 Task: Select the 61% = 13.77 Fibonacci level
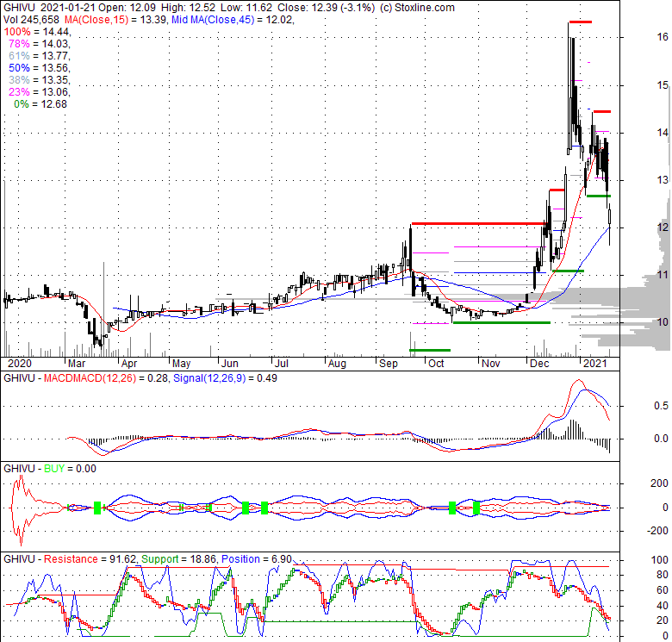pyautogui.click(x=39, y=56)
